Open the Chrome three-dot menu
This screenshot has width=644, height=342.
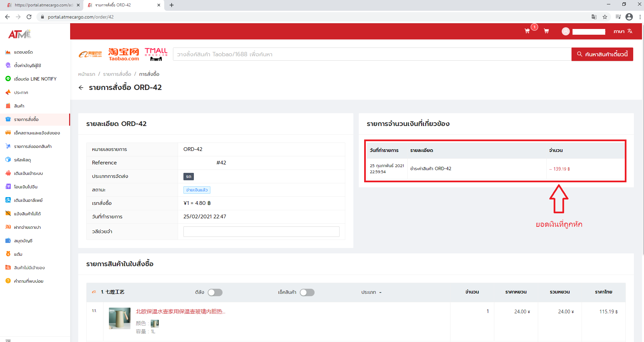tap(640, 17)
